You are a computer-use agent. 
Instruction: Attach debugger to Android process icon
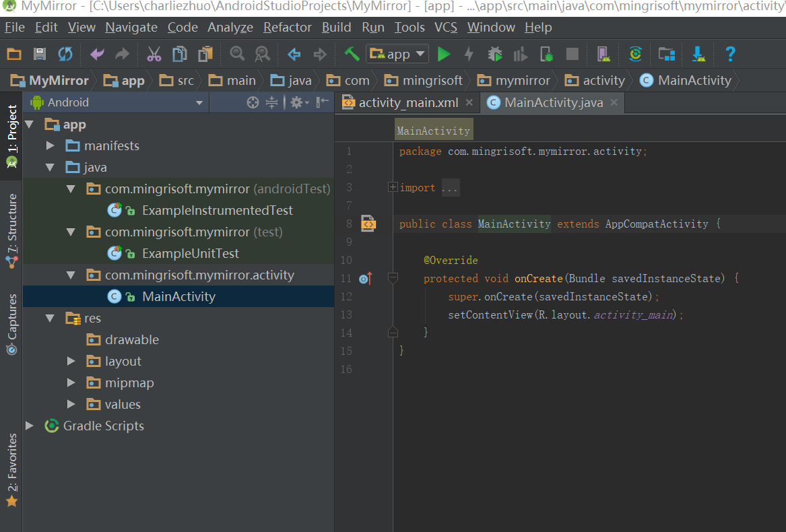point(546,54)
